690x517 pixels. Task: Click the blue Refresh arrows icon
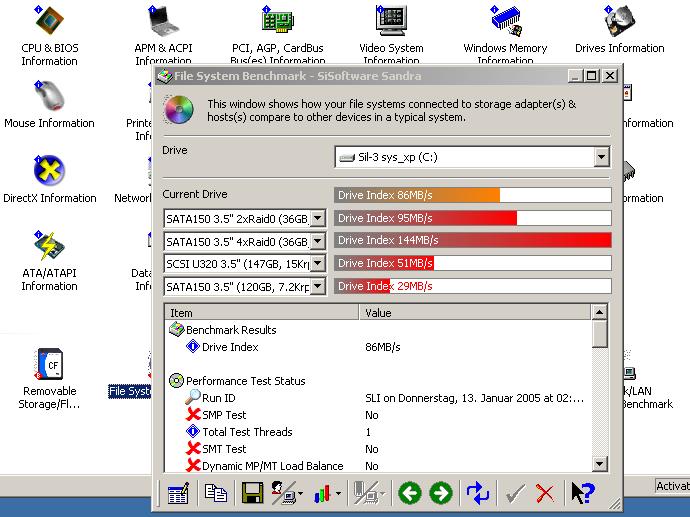pos(478,493)
